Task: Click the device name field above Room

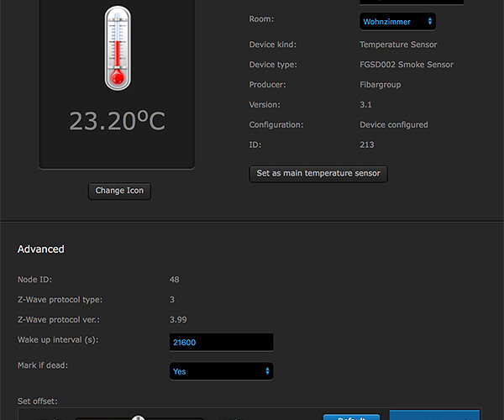Action: (x=412, y=3)
